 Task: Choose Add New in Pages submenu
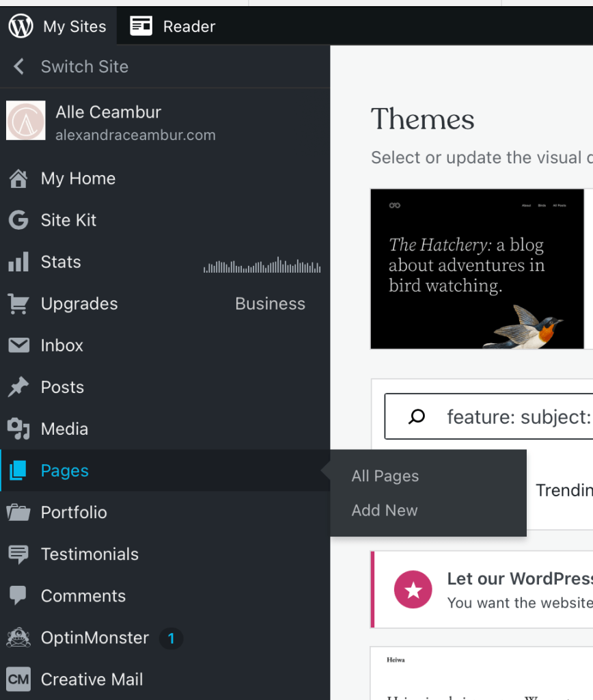pyautogui.click(x=384, y=511)
